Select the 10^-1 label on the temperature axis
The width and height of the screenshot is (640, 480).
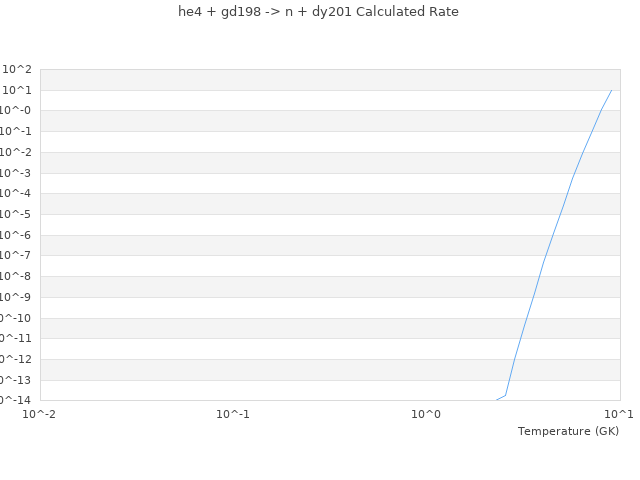point(233,414)
